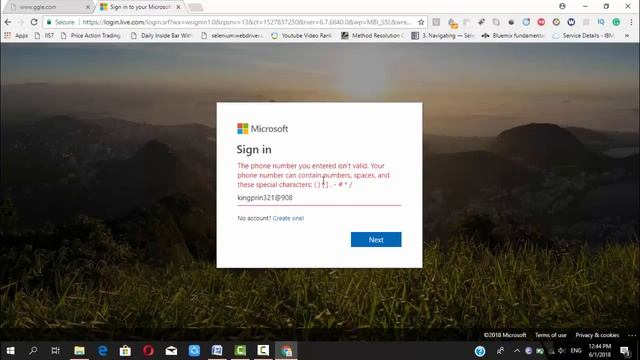The height and width of the screenshot is (360, 640).
Task: Switch to Chrome on the taskbar
Action: coord(286,351)
